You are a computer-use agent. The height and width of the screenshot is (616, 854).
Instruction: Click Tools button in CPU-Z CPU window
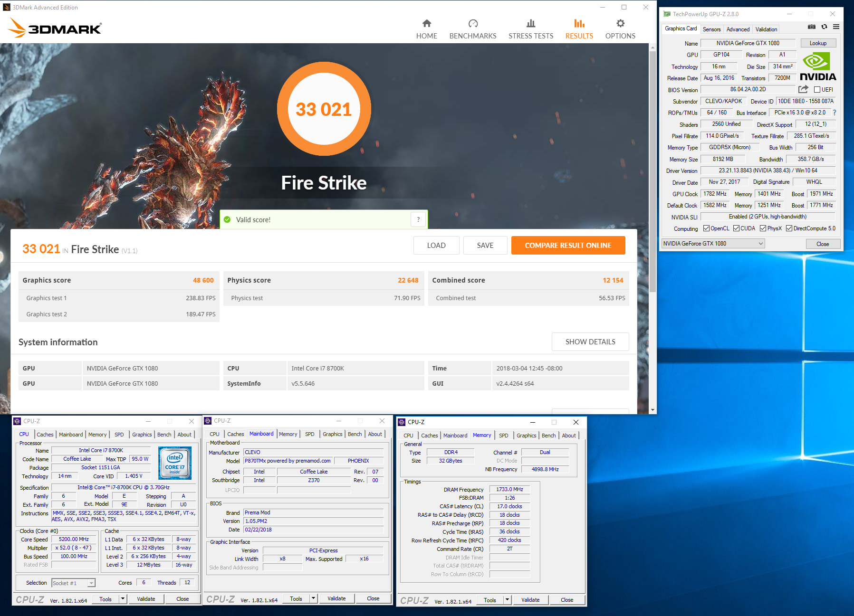click(x=106, y=599)
